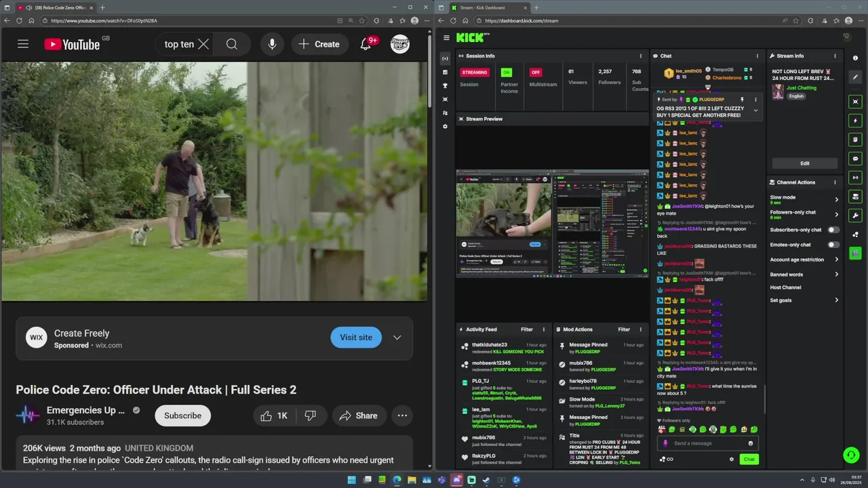The width and height of the screenshot is (868, 488).
Task: Click the pencil edit icon in right rail
Action: [856, 77]
